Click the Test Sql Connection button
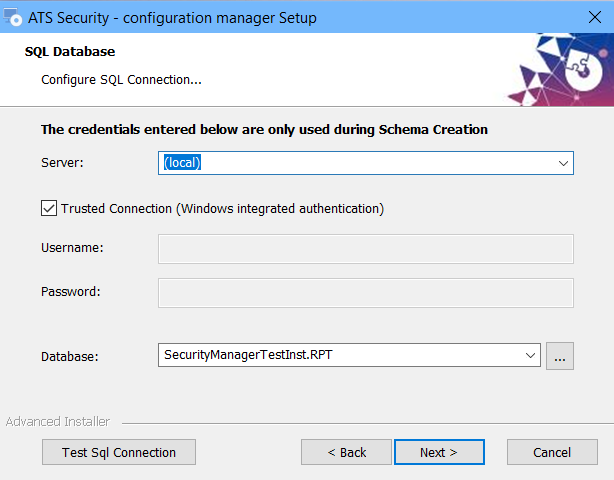Image resolution: width=614 pixels, height=480 pixels. click(x=119, y=452)
